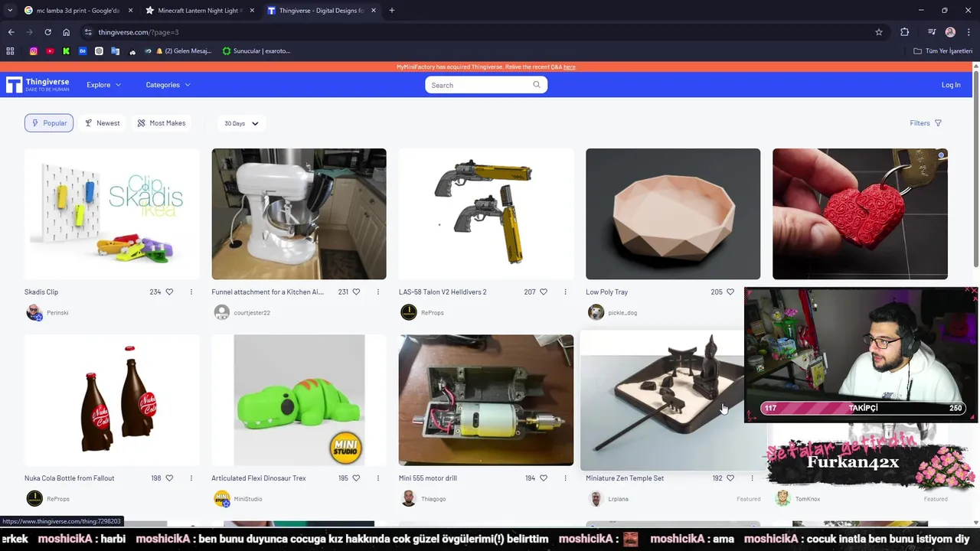Expand the Explore menu
Viewport: 980px width, 551px height.
[x=103, y=85]
